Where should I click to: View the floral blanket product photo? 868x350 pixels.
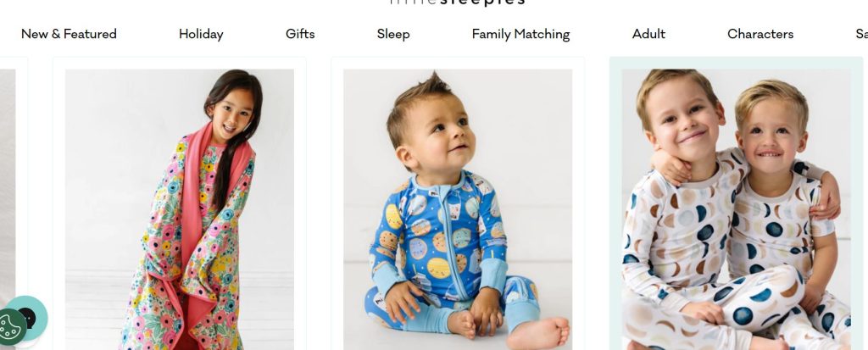[x=180, y=209]
